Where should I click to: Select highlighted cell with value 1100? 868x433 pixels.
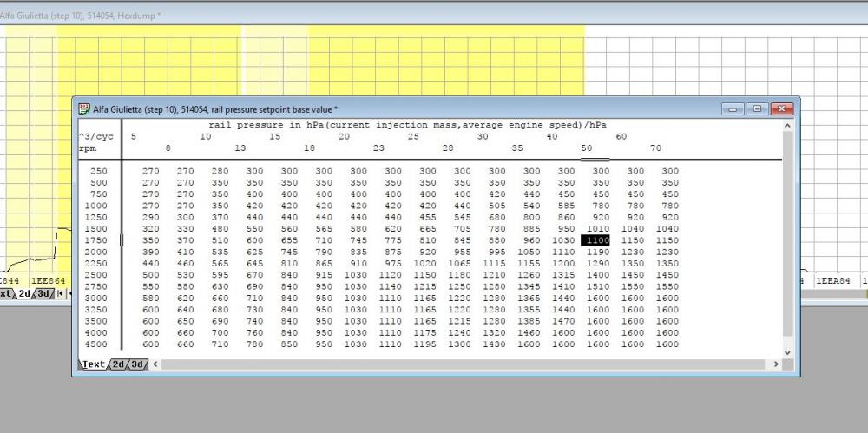[595, 239]
